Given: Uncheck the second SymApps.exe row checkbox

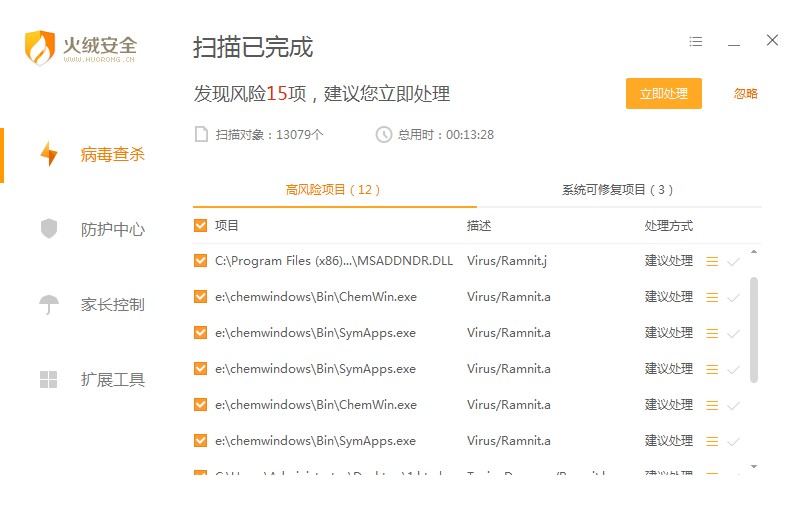Looking at the screenshot, I should point(201,369).
